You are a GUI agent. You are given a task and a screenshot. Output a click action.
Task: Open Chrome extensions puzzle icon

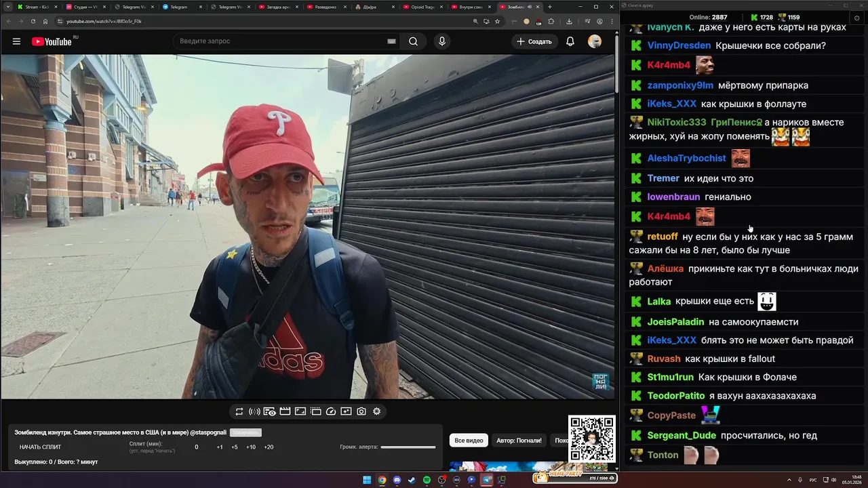[551, 21]
